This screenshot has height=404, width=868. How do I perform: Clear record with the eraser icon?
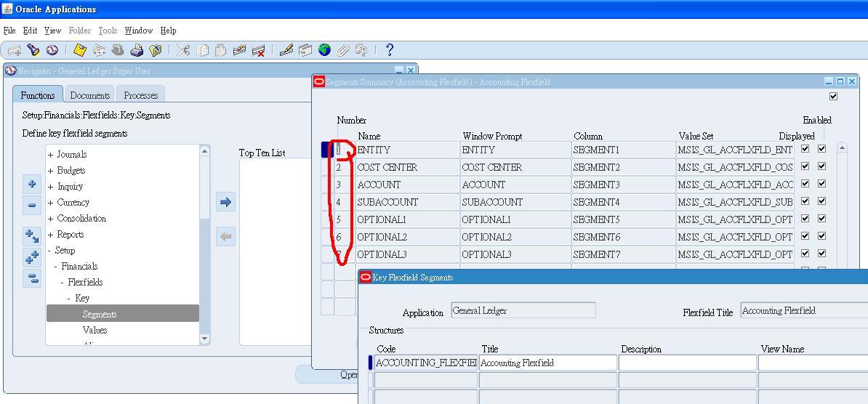pyautogui.click(x=239, y=50)
